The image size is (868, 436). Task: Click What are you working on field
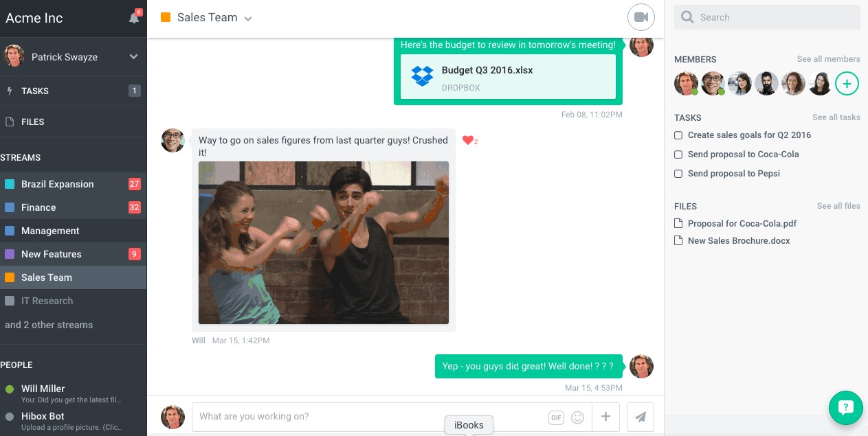(370, 417)
